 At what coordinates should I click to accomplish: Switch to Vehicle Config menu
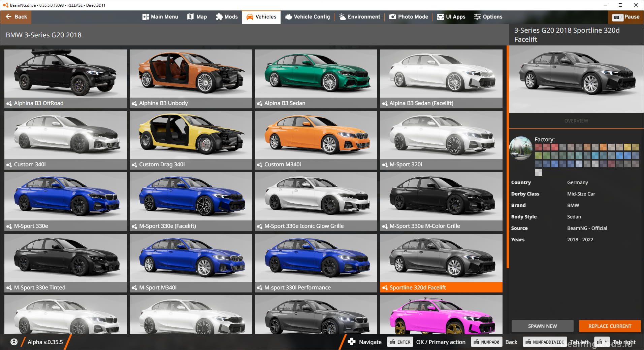[307, 17]
